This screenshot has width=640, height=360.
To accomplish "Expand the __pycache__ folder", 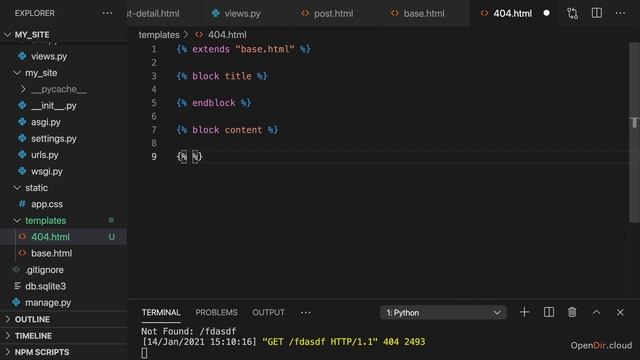I will 23,89.
